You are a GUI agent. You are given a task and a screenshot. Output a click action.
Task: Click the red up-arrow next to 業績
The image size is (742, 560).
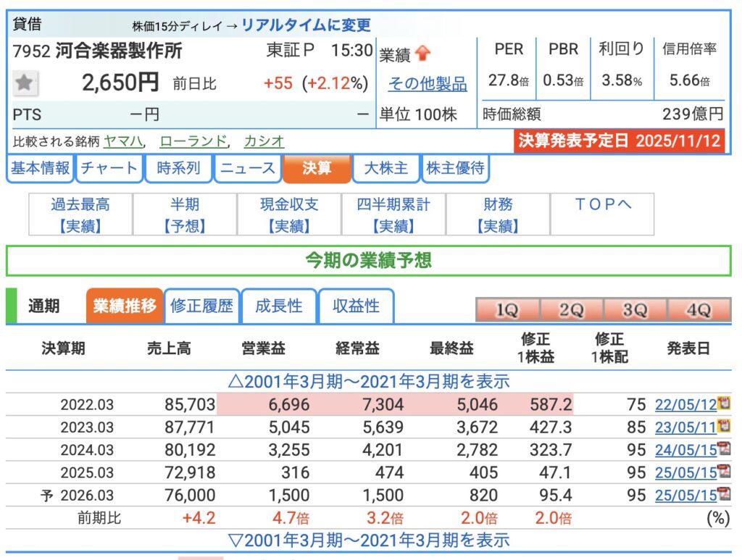[x=423, y=53]
